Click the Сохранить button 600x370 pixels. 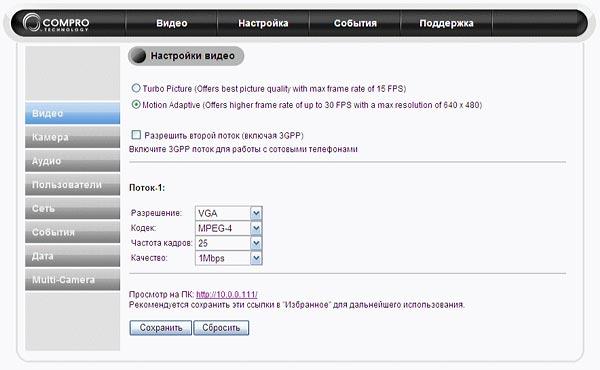[161, 328]
